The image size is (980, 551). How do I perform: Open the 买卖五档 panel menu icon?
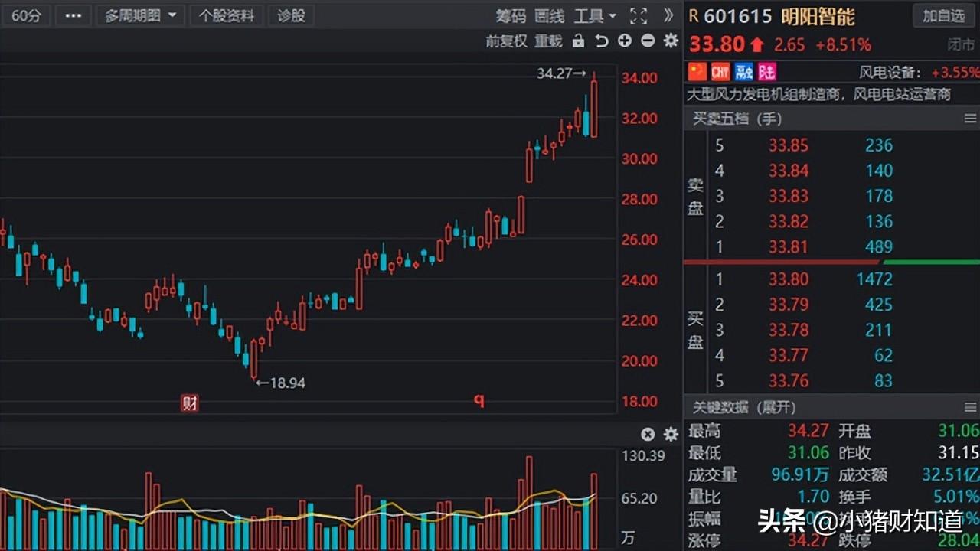coord(969,119)
